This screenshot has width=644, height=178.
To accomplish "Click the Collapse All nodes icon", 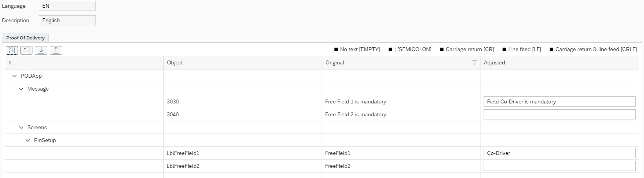I will pos(26,50).
